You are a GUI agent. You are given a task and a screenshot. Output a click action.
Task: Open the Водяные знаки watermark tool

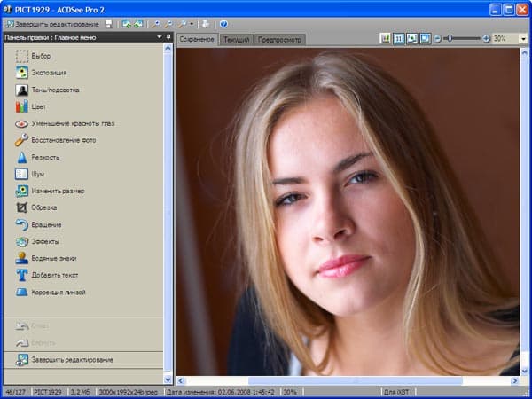[x=46, y=258]
